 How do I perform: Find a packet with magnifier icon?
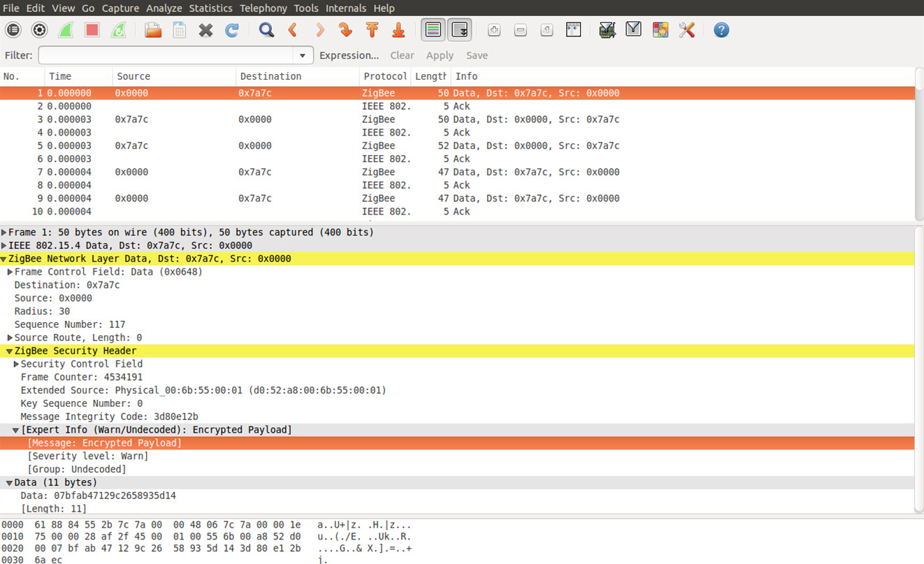point(266,30)
